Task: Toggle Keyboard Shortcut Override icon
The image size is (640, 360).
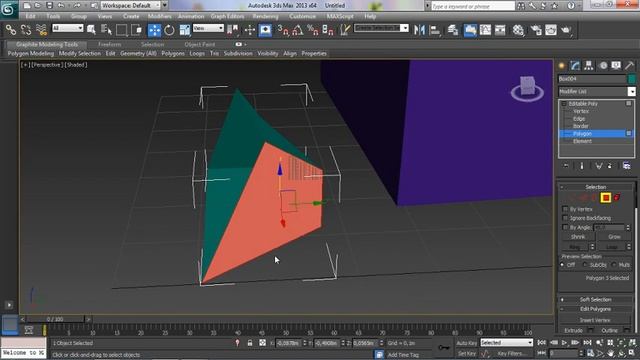Action: point(265,30)
